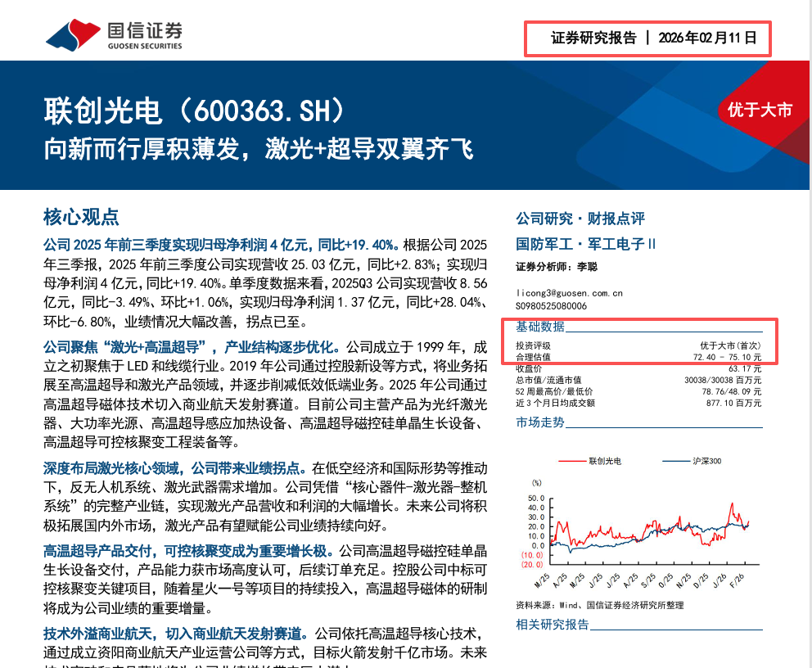Click the '近3个月日均成交额' row label
812x668 pixels.
[555, 403]
